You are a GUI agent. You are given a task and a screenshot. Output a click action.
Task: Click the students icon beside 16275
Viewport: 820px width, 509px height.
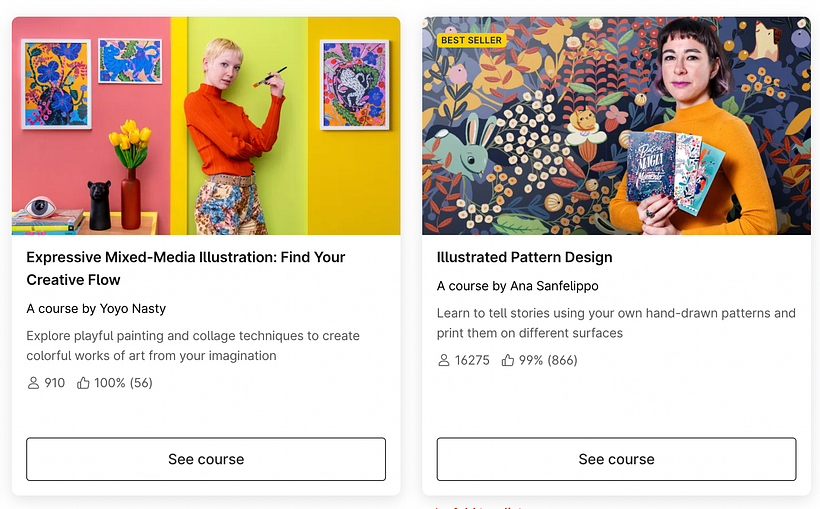[443, 360]
